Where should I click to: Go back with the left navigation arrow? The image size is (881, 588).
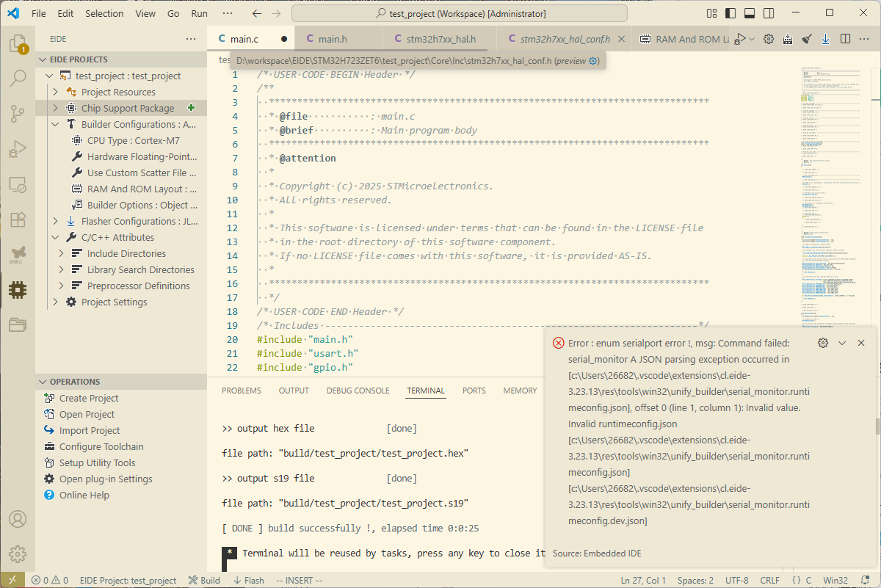[256, 13]
